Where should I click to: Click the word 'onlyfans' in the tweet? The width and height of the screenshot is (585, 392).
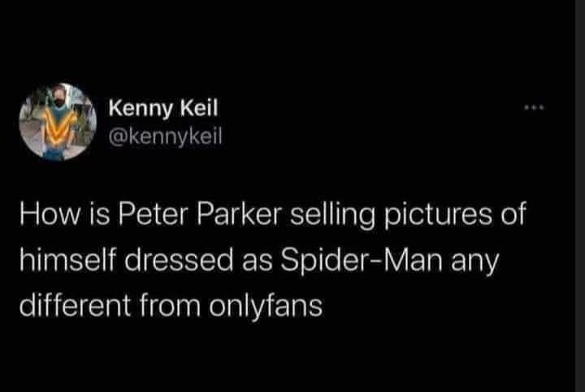pos(265,306)
